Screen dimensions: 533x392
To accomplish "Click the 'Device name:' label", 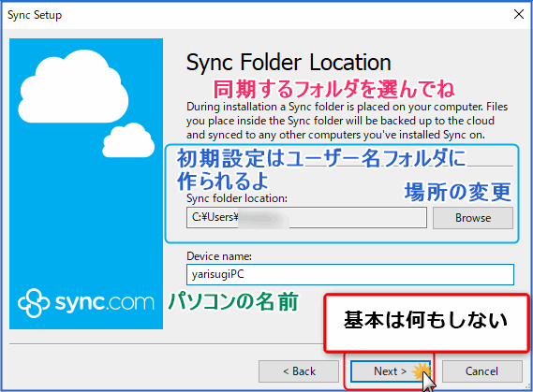I will pyautogui.click(x=219, y=256).
